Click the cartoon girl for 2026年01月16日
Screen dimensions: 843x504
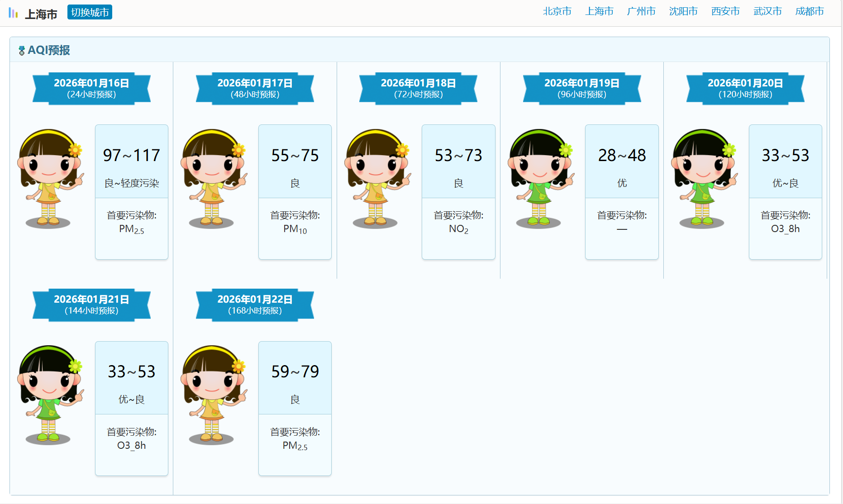(x=50, y=178)
